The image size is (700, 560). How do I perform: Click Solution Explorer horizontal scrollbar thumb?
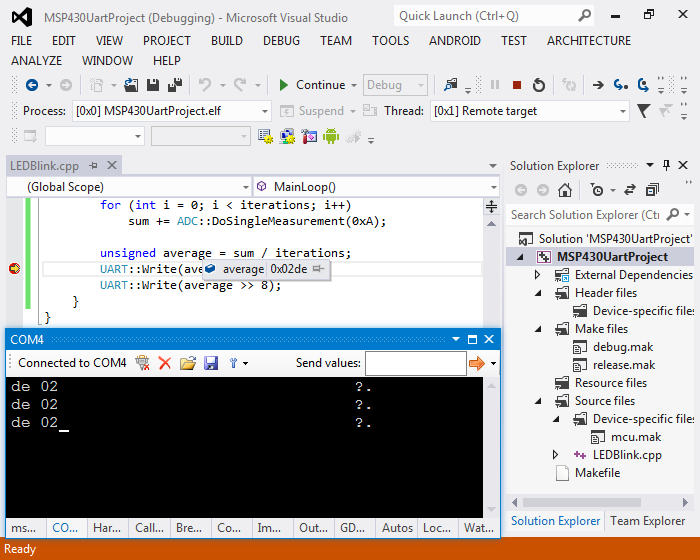click(582, 502)
